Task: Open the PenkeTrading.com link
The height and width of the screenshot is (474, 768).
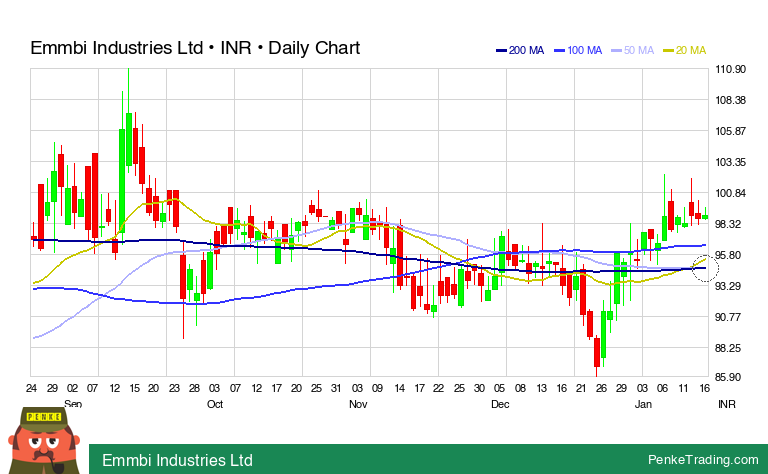Action: point(703,459)
